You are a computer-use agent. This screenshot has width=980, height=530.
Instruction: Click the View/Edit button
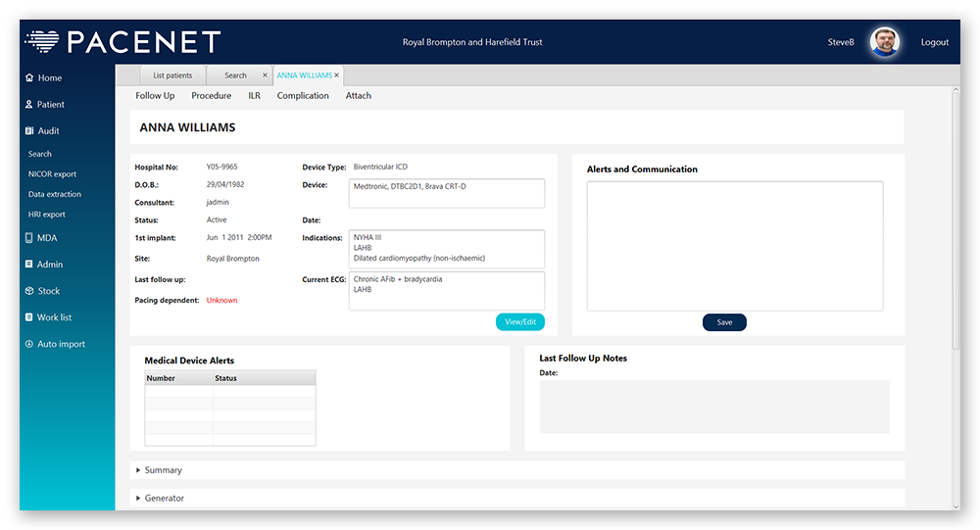519,322
